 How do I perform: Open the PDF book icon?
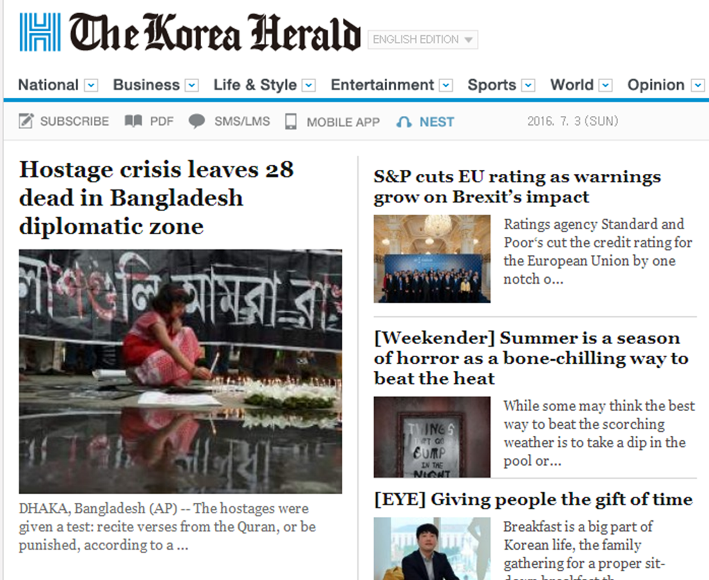click(133, 121)
